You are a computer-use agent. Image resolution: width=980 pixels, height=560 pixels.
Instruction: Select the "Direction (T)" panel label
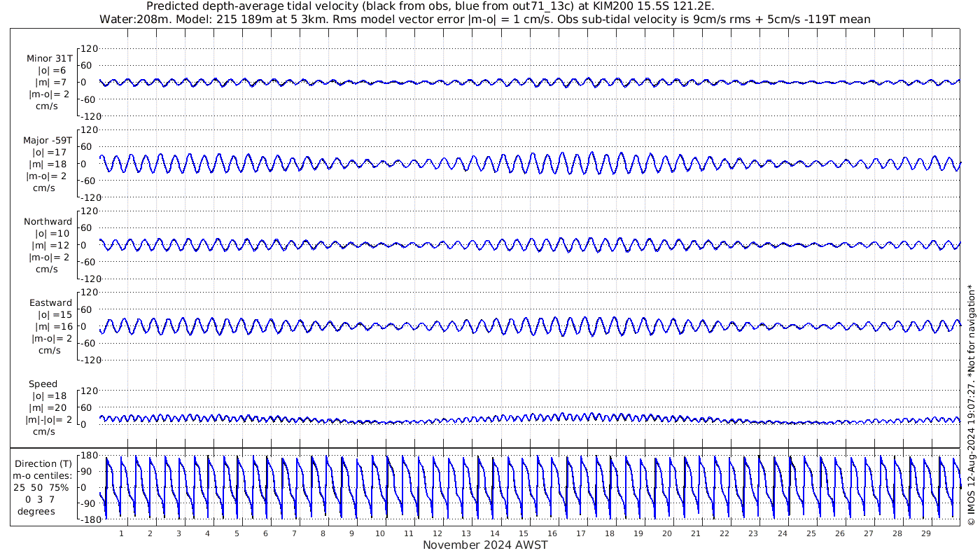pos(43,463)
